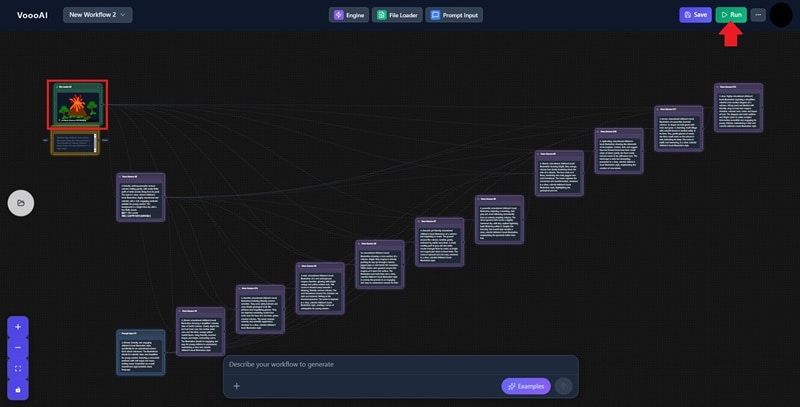
Task: Select the standalone purple node beneath the gold node
Action: [141, 197]
